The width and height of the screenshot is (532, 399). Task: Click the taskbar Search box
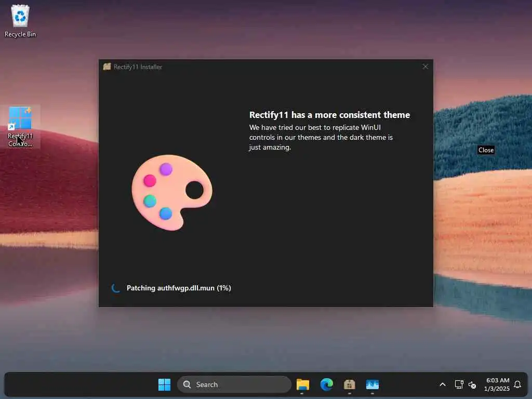click(x=234, y=384)
